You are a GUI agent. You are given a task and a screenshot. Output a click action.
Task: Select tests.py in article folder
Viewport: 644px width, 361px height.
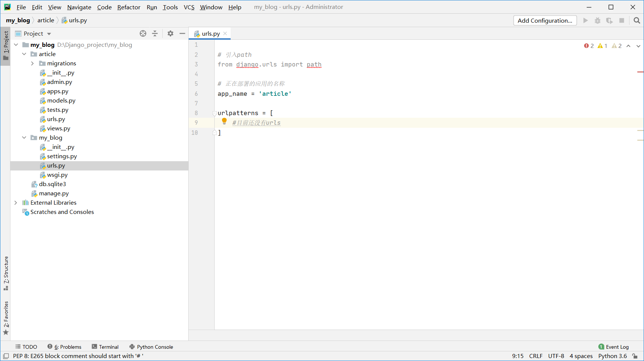tap(58, 110)
